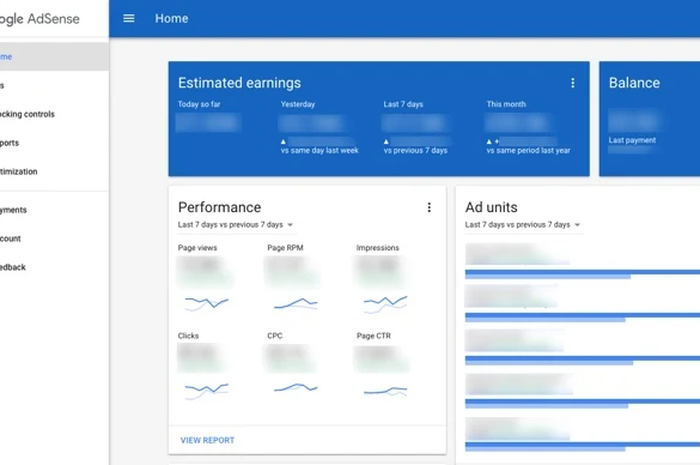Click the Page views sparkline chart
Screen dimensions: 700x465
(206, 303)
